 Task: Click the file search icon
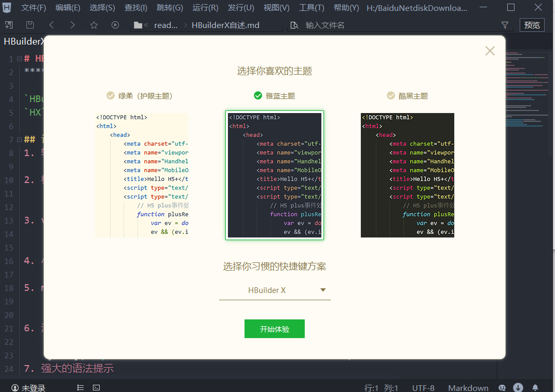click(x=294, y=25)
